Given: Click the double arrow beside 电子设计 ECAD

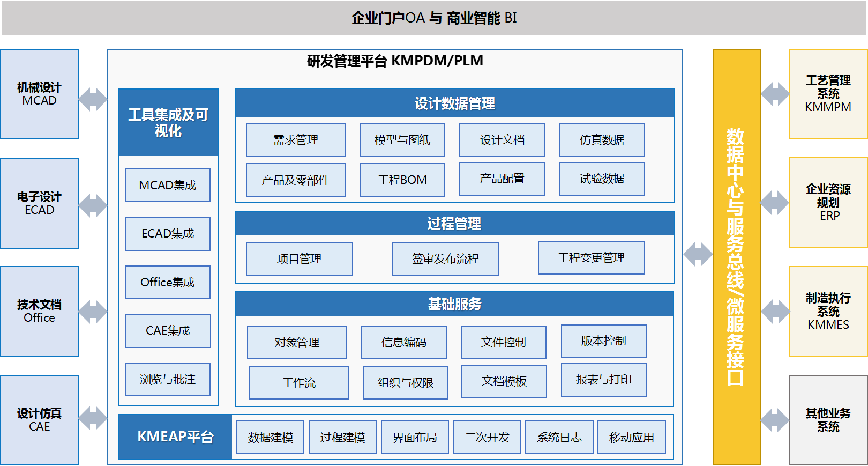Looking at the screenshot, I should (x=93, y=205).
